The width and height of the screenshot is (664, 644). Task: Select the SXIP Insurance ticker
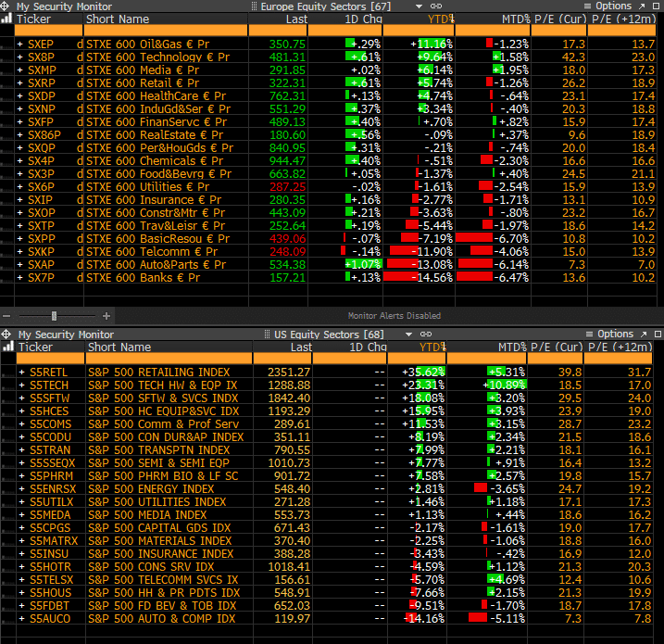pos(40,199)
